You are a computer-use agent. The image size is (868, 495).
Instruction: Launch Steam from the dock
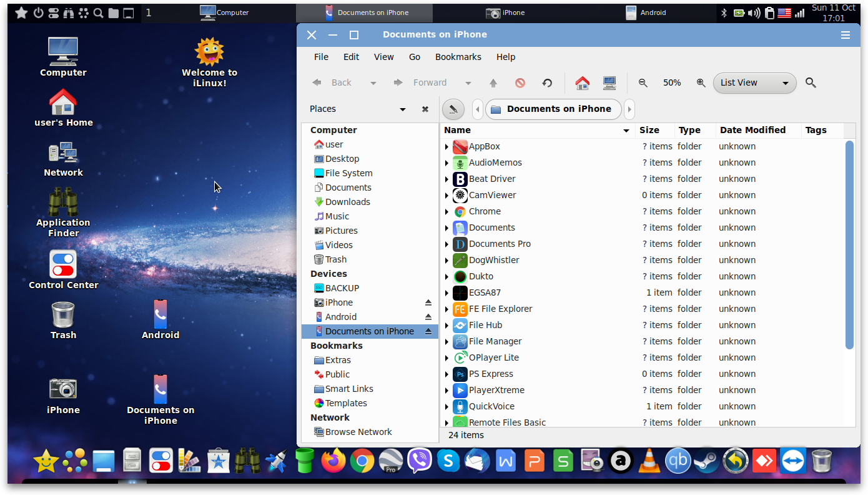(707, 461)
